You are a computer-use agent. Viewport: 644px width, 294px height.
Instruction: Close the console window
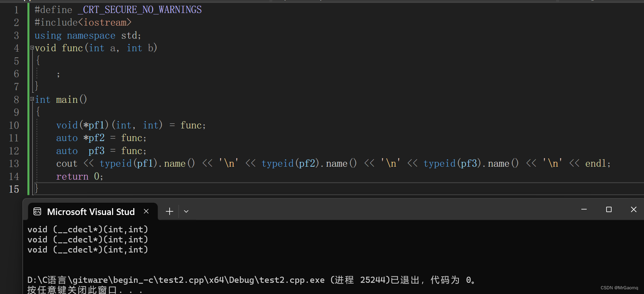634,210
